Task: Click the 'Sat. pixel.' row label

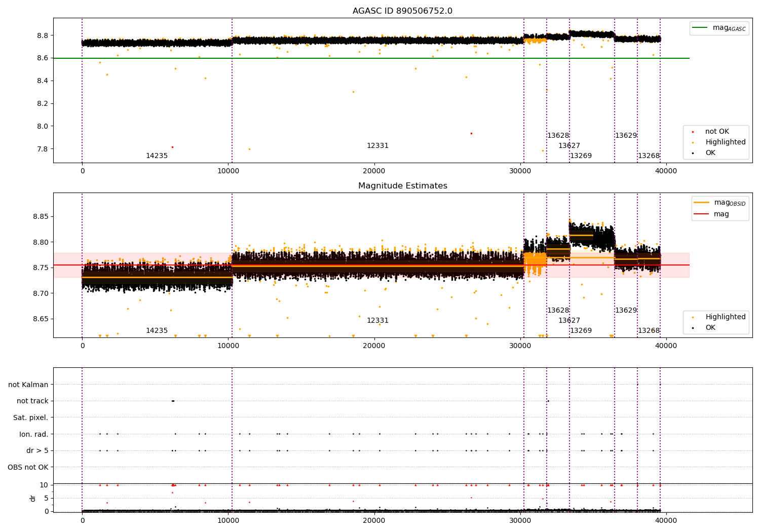Action: click(30, 417)
